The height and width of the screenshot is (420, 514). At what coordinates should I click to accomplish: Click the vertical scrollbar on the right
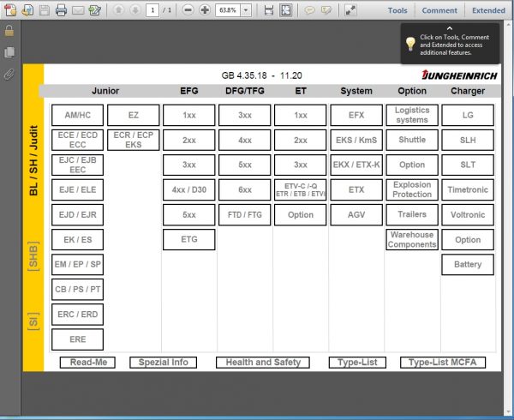click(x=508, y=216)
